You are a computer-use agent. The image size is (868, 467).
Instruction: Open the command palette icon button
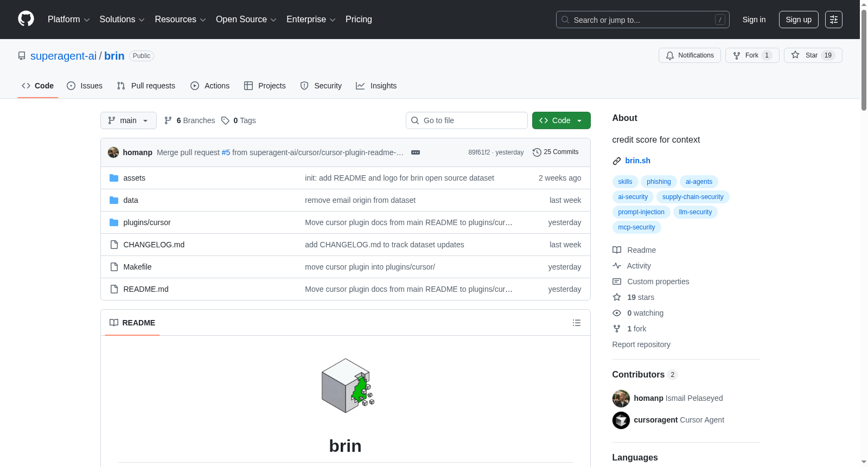point(834,20)
